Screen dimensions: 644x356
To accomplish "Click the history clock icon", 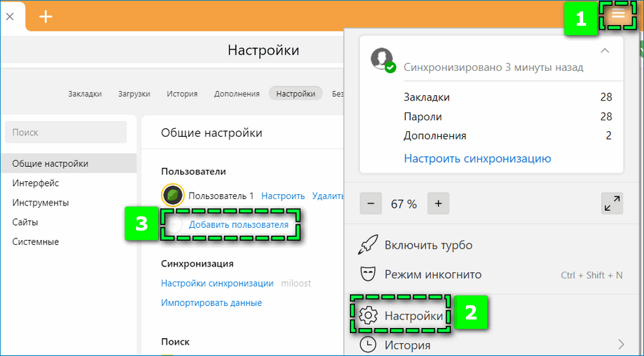I will [368, 345].
